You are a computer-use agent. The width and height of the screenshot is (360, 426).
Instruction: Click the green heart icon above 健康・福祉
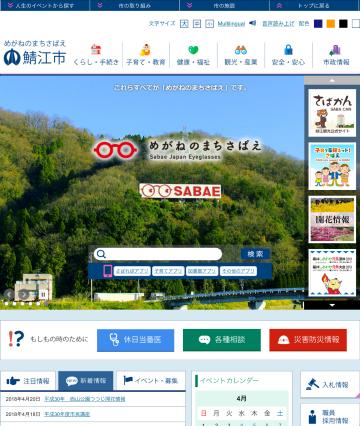pos(193,50)
